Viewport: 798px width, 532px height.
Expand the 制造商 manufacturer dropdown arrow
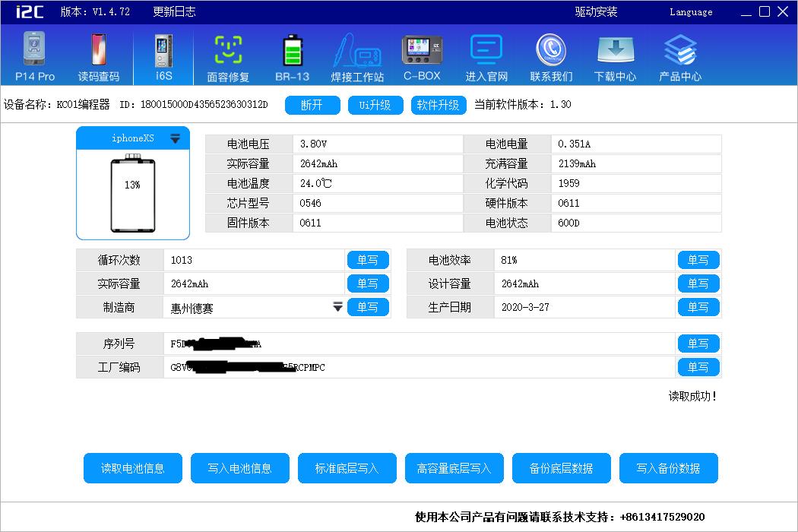[x=337, y=307]
